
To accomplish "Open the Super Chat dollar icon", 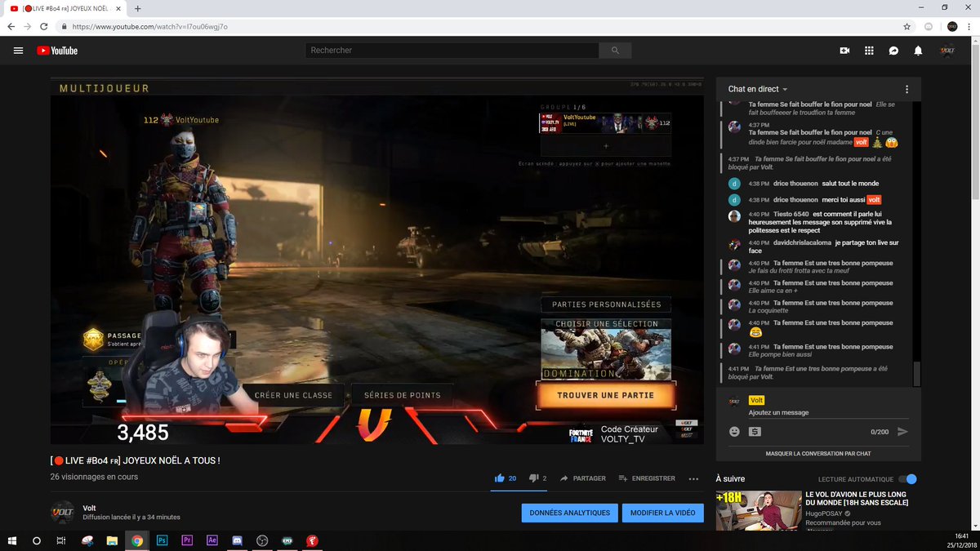I will point(755,431).
